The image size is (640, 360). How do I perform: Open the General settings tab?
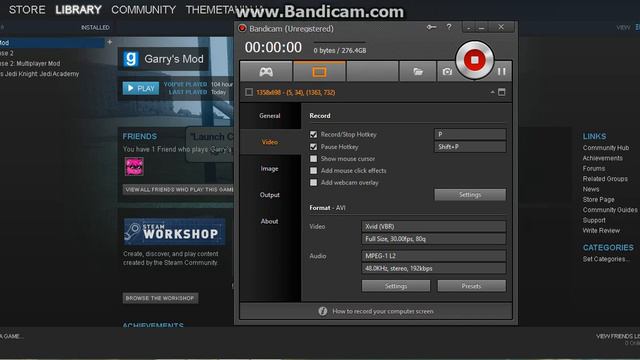coord(270,116)
